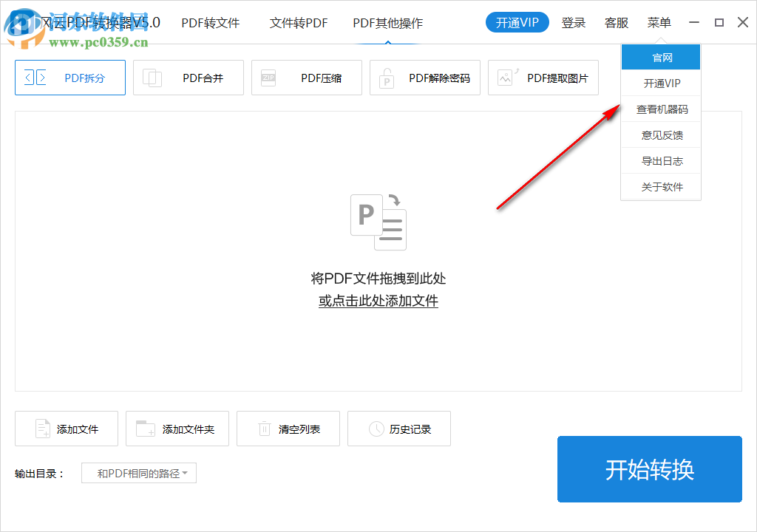Open 历史记录 via the clock icon
This screenshot has width=757, height=532.
[375, 429]
